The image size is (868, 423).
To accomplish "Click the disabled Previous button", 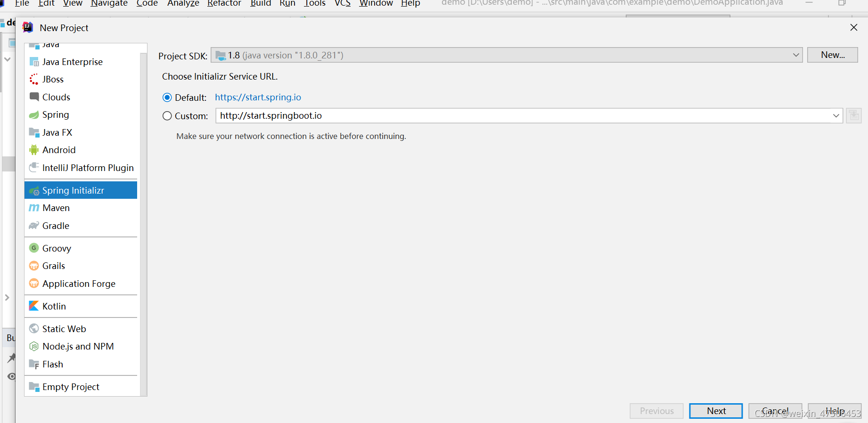I will (656, 411).
